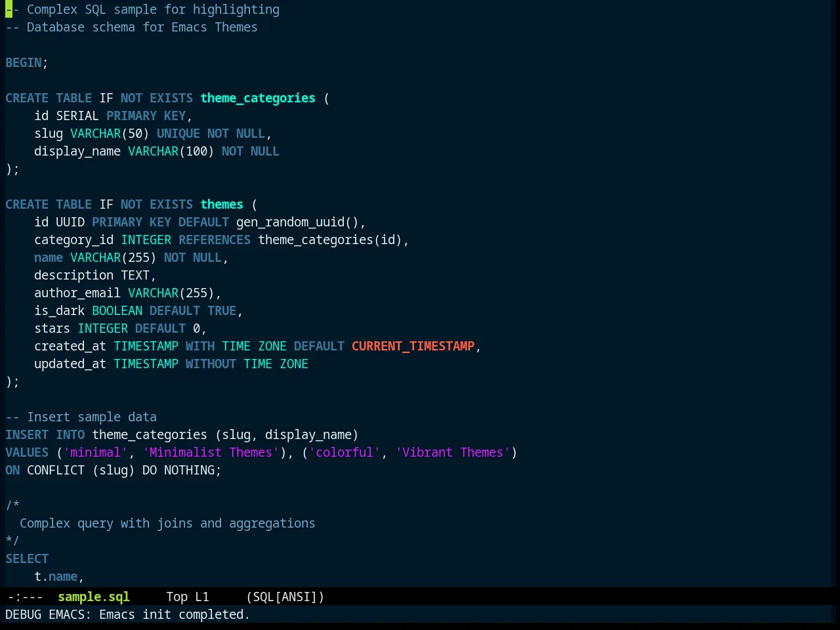Click INSERT INTO statement keyword
This screenshot has height=630, width=840.
(45, 434)
